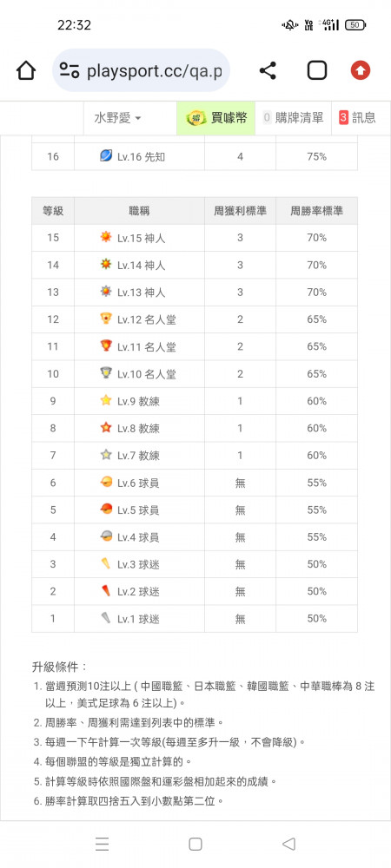391x868 pixels.
Task: Open the 購牌清單 tab
Action: (293, 118)
